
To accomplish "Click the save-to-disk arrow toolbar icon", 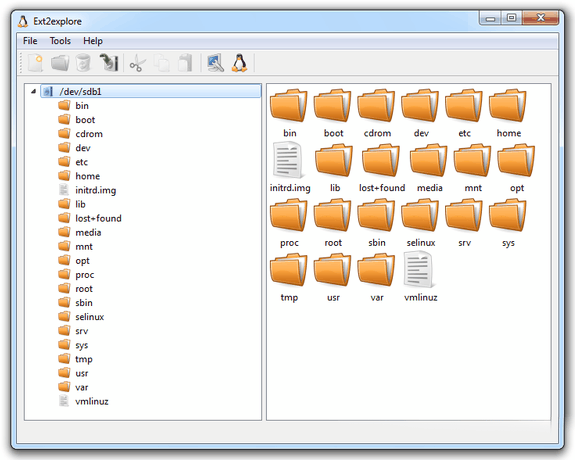I will 109,62.
